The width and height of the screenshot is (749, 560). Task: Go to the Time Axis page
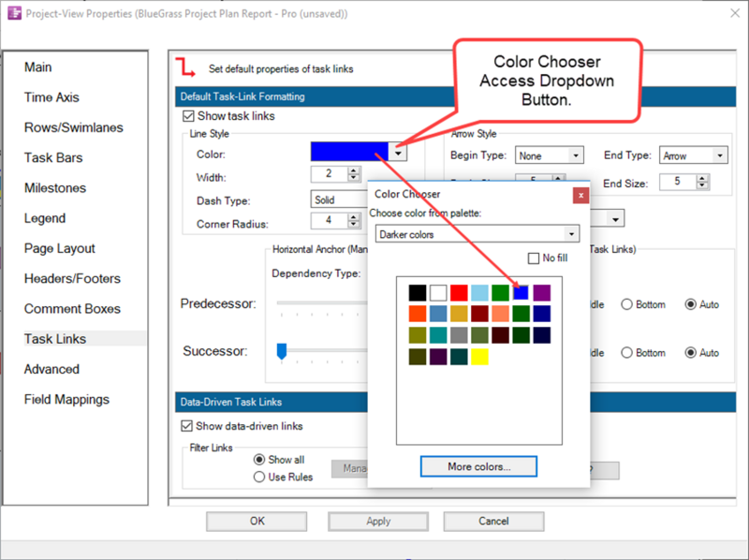pos(51,97)
